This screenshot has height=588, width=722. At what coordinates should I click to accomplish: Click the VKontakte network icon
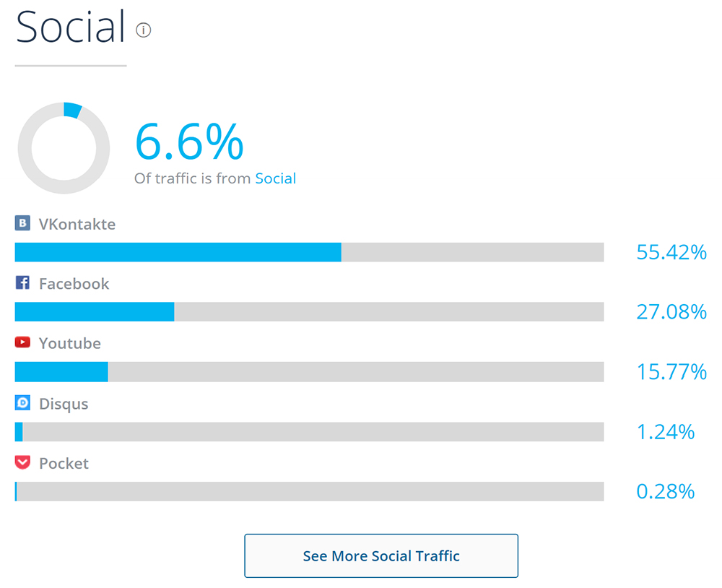[x=22, y=223]
